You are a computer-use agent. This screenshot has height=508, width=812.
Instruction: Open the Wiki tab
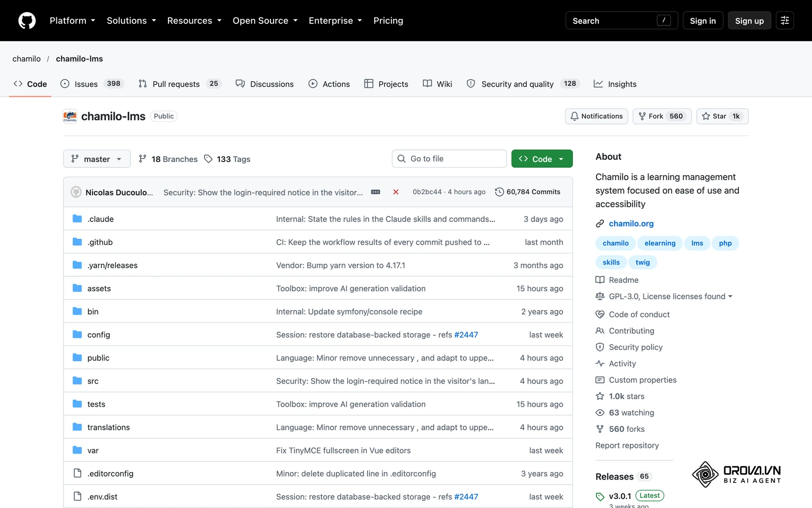click(437, 84)
